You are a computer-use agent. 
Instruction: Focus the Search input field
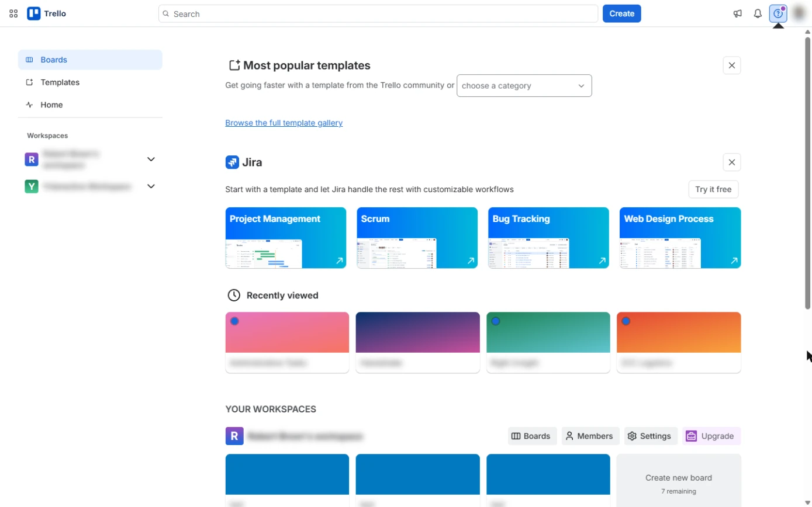378,13
